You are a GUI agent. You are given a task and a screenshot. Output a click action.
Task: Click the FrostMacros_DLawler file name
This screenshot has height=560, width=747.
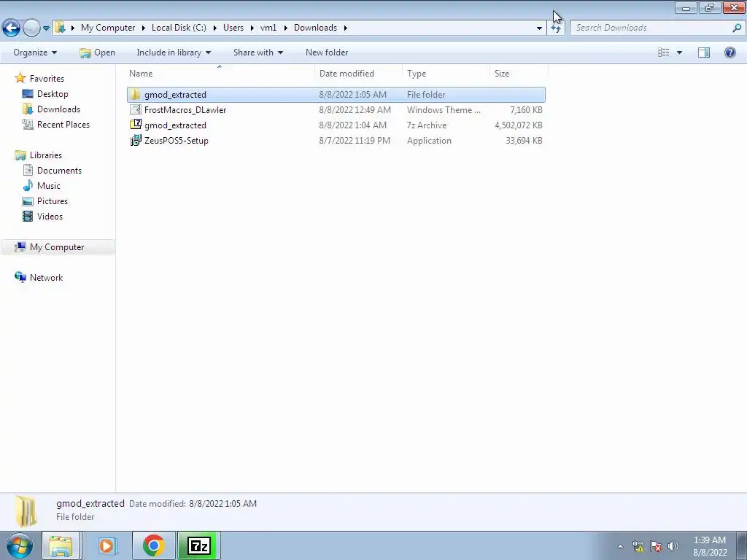(x=185, y=110)
